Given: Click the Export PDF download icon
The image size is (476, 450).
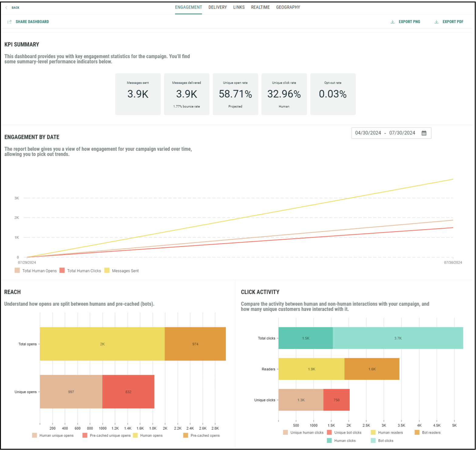Looking at the screenshot, I should click(436, 22).
